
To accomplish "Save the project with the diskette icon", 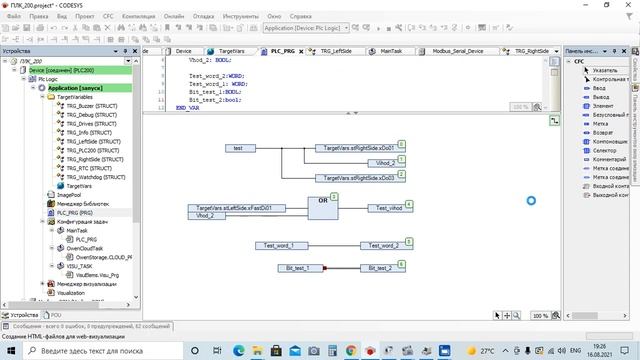I will tap(27, 28).
